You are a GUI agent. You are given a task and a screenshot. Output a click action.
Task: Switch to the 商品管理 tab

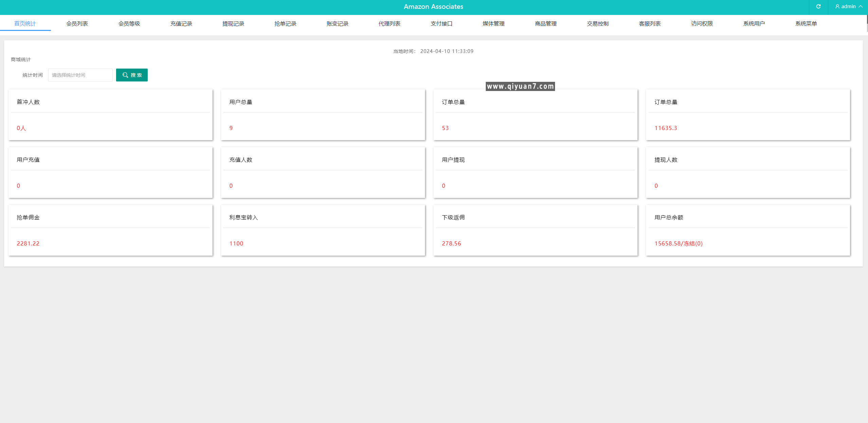pos(545,23)
